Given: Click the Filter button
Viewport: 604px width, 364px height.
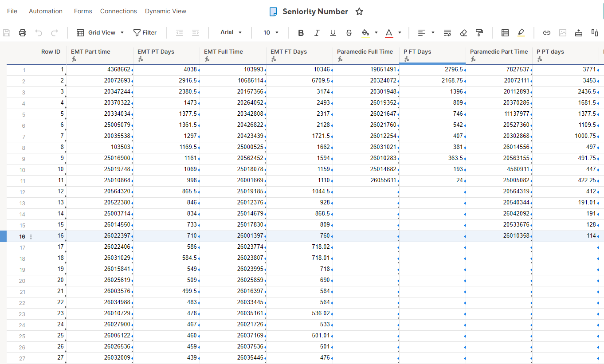Looking at the screenshot, I should pos(145,32).
